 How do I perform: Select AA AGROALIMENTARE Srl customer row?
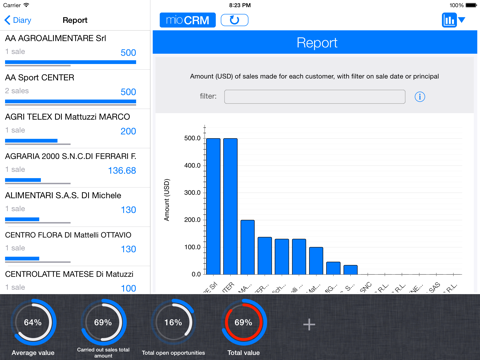pos(75,50)
